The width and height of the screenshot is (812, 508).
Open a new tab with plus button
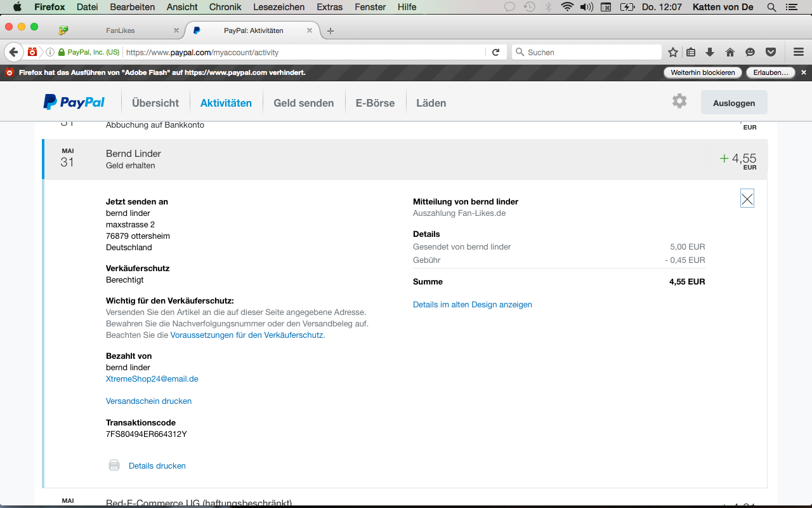click(x=331, y=30)
